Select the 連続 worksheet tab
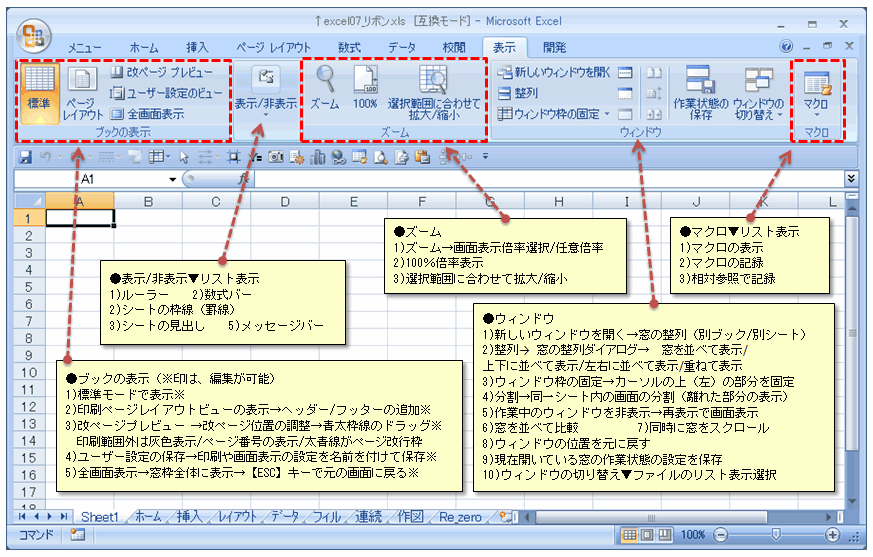Screen dimensions: 873x557 369,517
